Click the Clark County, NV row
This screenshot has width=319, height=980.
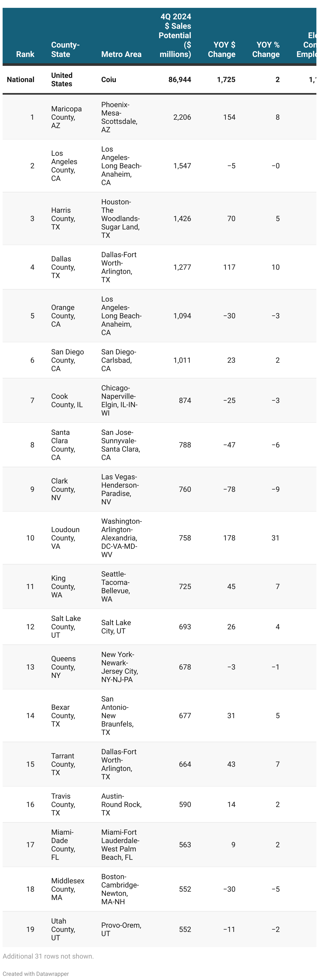click(x=160, y=490)
